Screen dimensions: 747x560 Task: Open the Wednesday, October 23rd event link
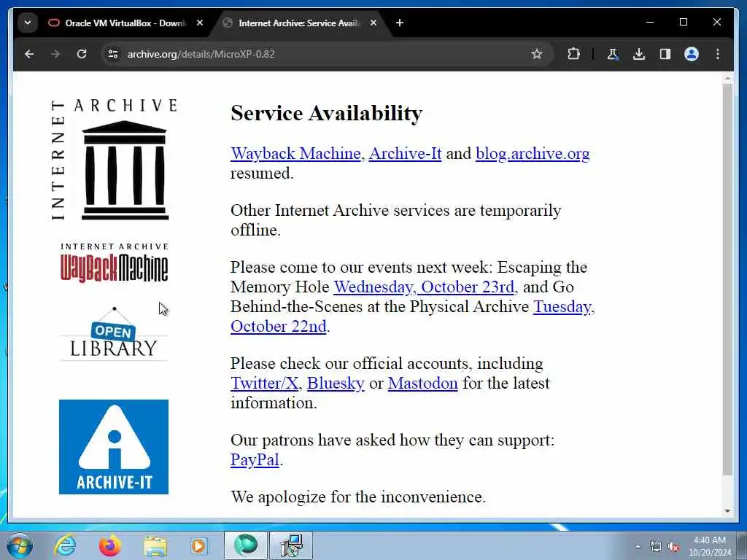[x=424, y=287]
